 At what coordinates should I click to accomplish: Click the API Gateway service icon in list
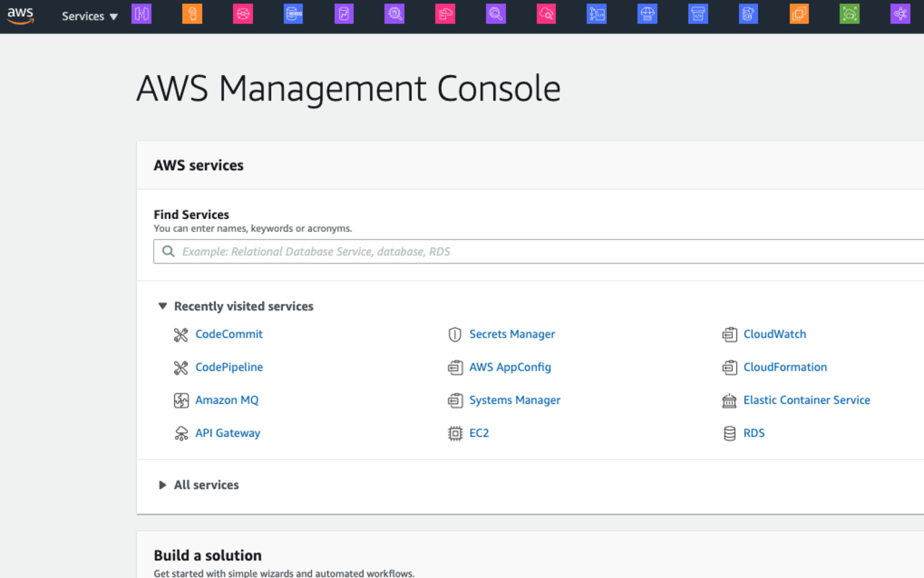(x=181, y=433)
